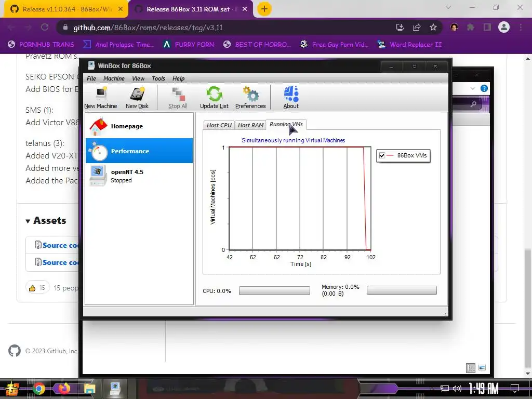
Task: Click the install app icon in address bar
Action: (400, 28)
